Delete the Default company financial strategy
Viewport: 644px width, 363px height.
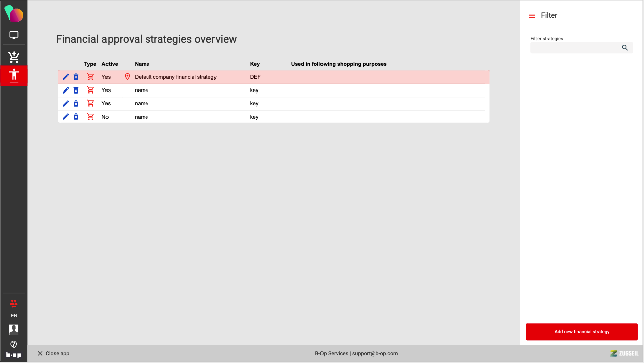tap(76, 77)
